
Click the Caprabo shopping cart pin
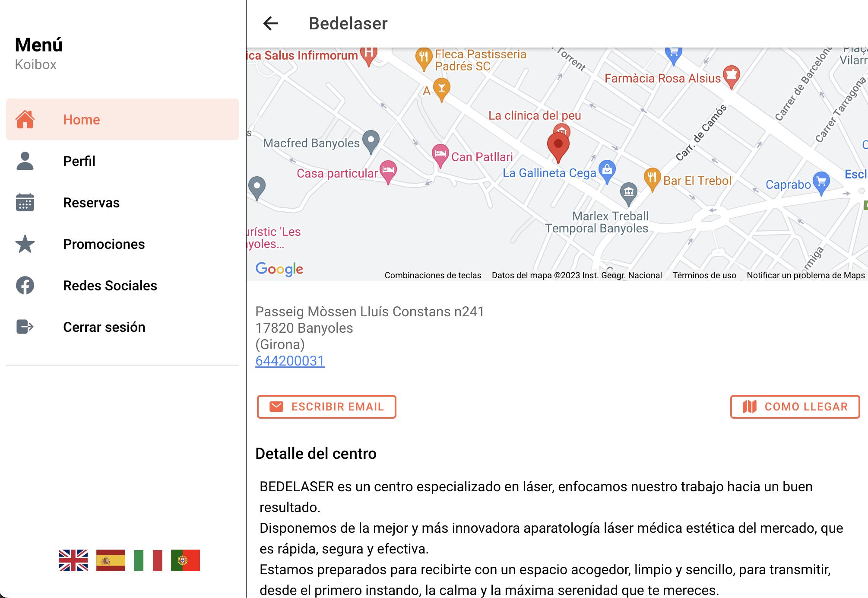point(821,183)
